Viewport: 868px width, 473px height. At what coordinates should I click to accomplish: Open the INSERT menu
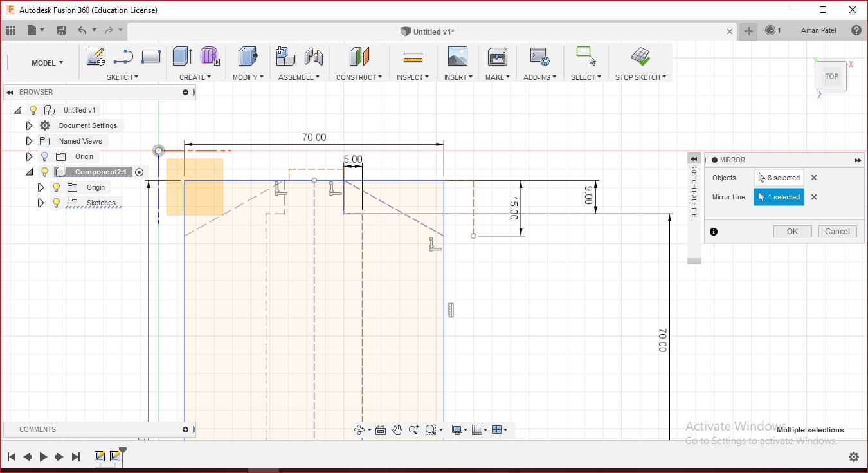458,77
